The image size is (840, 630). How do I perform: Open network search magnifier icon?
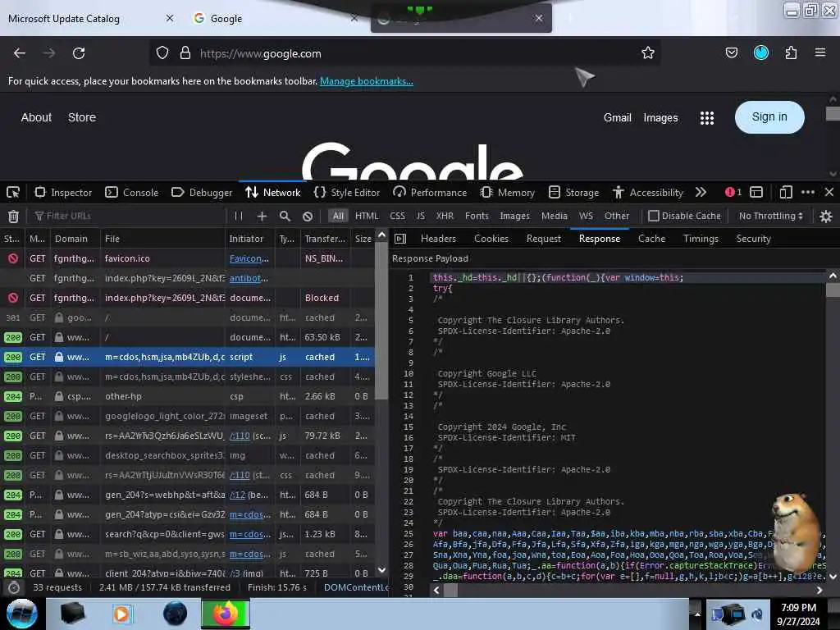(x=285, y=216)
